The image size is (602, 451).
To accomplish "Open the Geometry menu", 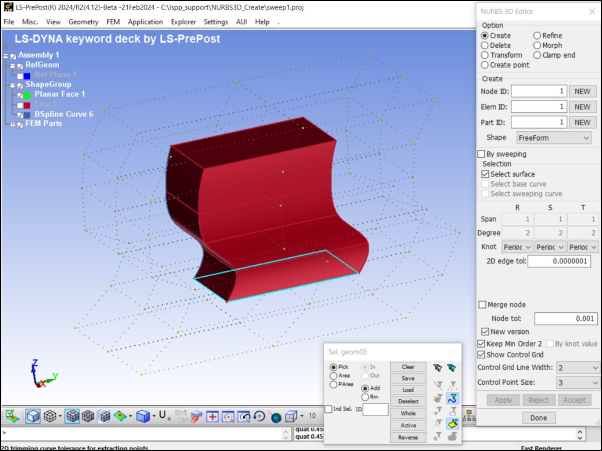I will [x=83, y=21].
